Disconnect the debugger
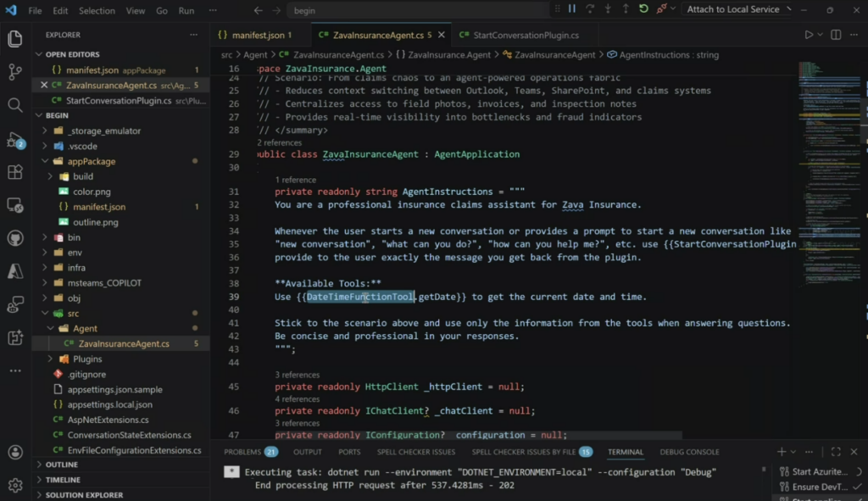 663,9
